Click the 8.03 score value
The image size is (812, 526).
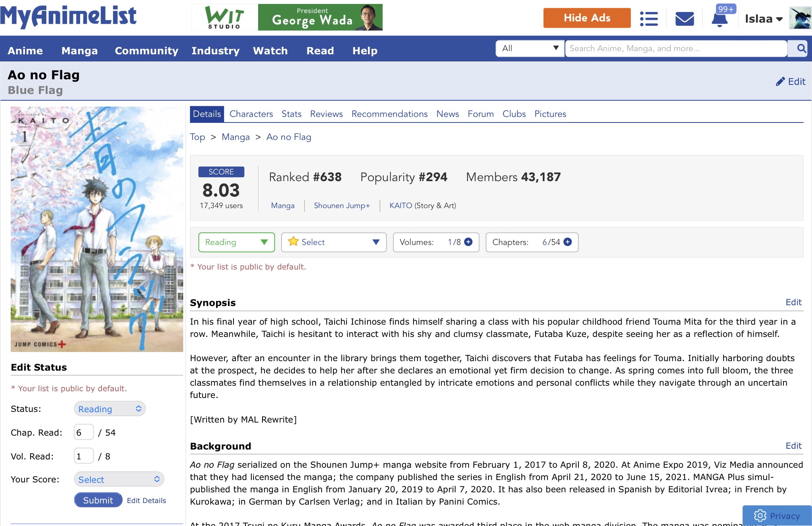pos(221,190)
